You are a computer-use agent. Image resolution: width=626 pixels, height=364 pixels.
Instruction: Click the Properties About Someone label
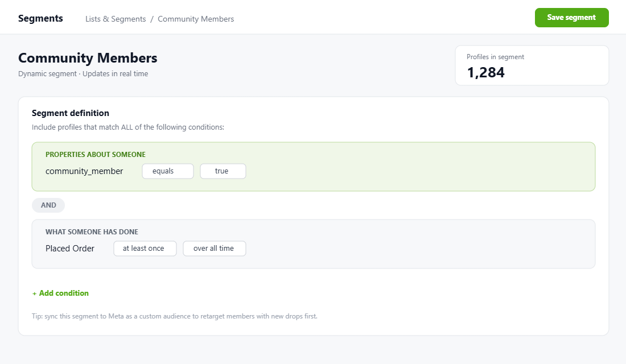coord(96,155)
